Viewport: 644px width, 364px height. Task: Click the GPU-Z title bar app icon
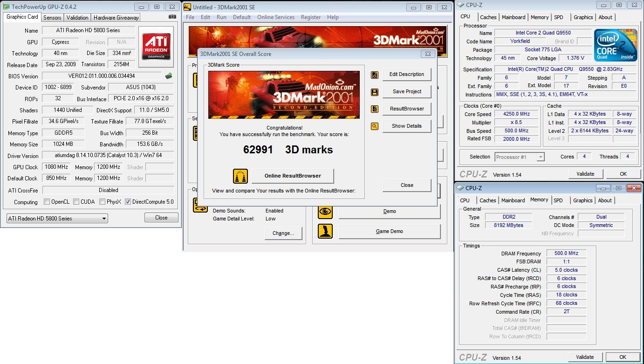point(6,7)
